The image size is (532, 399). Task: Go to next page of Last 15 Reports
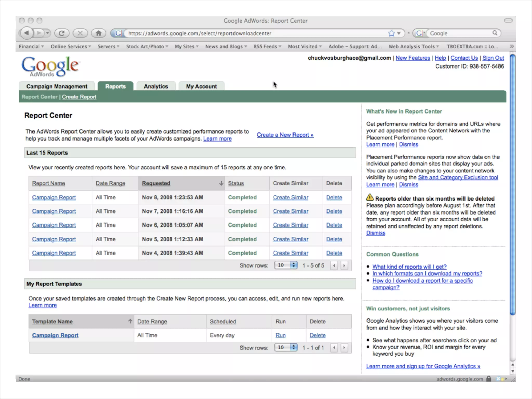[344, 265]
